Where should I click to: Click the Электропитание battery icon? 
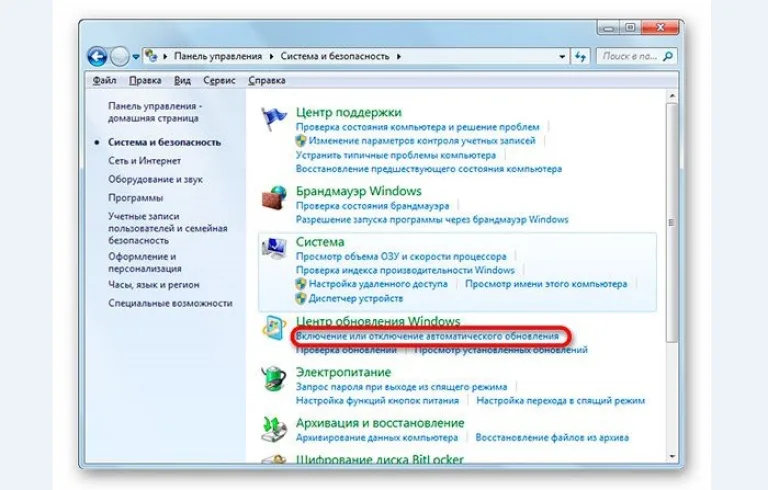[274, 378]
